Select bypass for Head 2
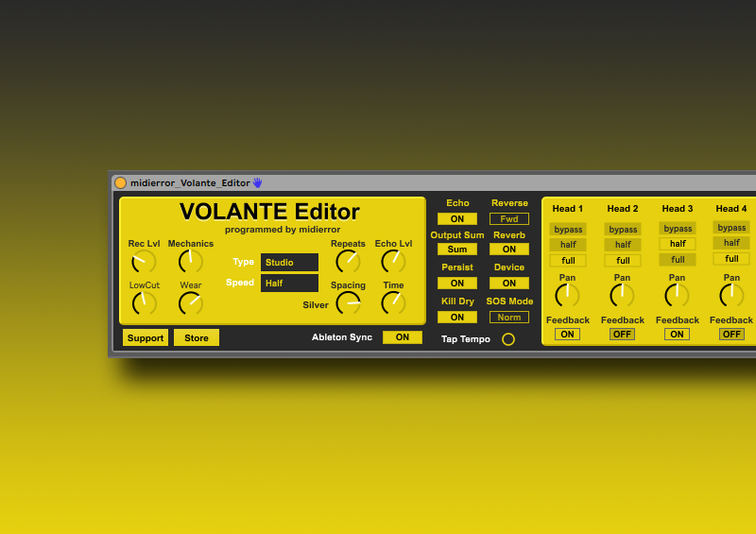The width and height of the screenshot is (756, 534). click(623, 229)
